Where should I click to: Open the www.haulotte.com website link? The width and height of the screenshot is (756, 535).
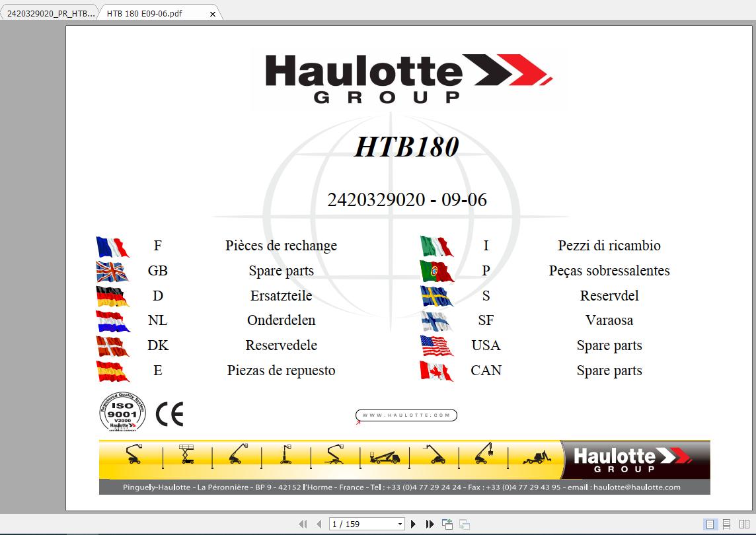point(406,415)
